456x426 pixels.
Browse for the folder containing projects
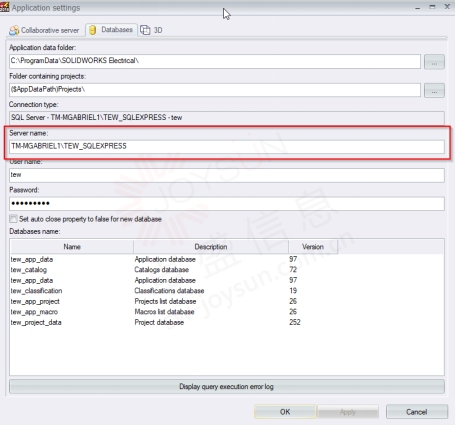tap(434, 90)
